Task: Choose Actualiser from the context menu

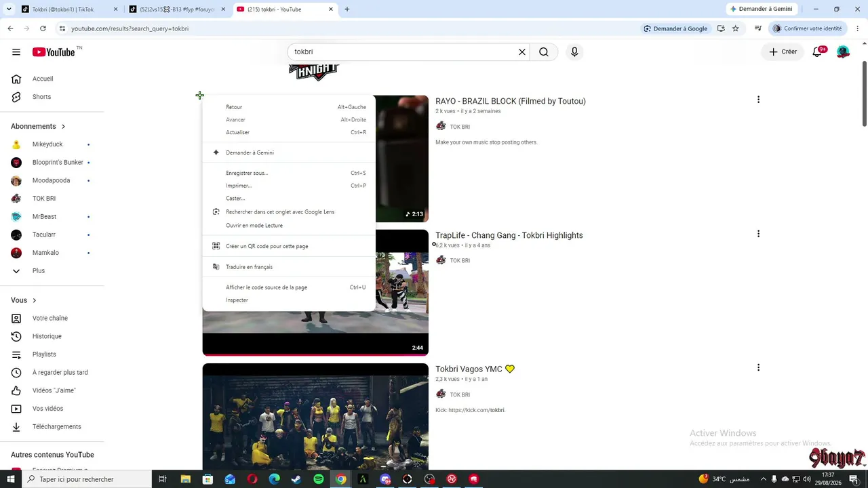Action: tap(289, 132)
